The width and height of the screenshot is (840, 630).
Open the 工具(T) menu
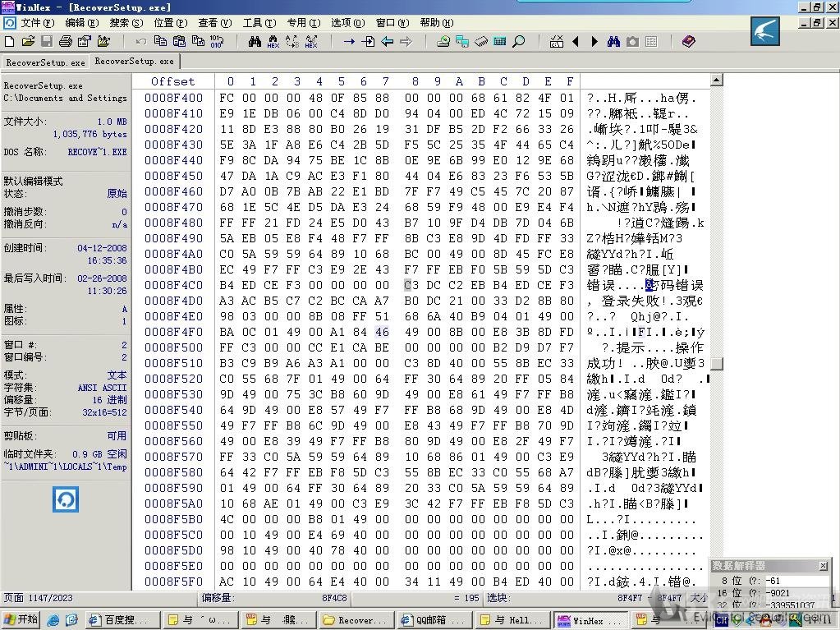pyautogui.click(x=259, y=23)
